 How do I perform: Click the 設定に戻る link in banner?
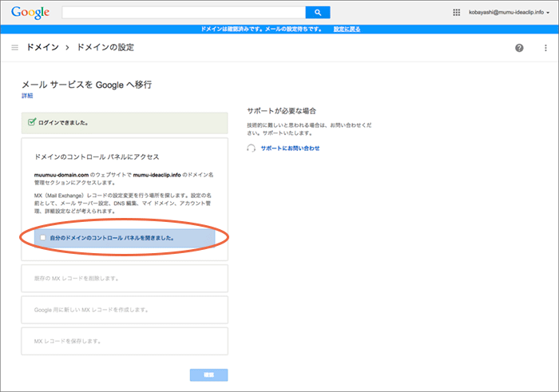[x=347, y=30]
